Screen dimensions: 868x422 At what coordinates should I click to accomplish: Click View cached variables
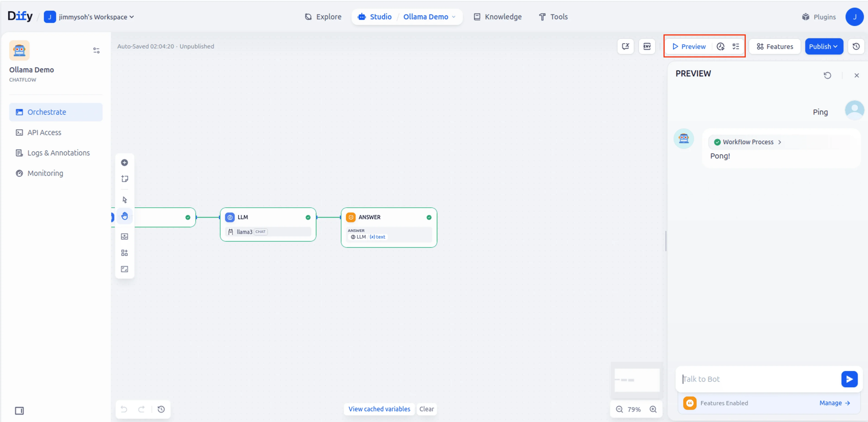coord(379,409)
